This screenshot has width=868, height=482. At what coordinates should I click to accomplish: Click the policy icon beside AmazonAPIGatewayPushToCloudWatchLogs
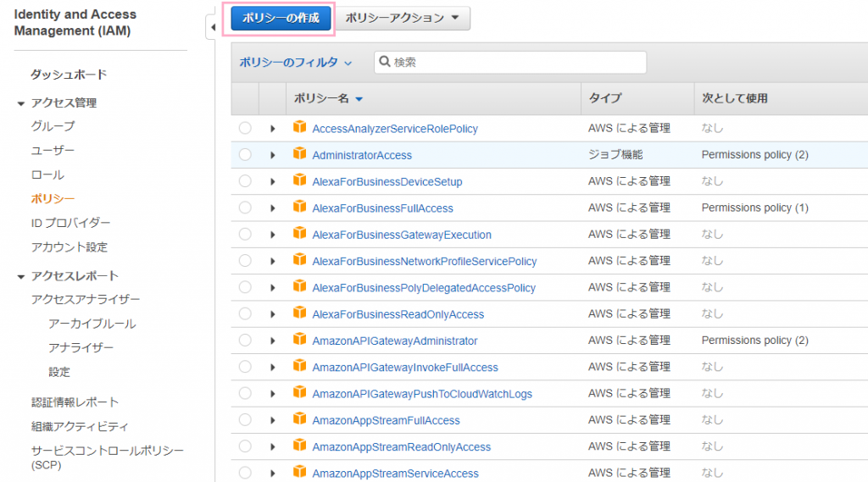tap(299, 393)
